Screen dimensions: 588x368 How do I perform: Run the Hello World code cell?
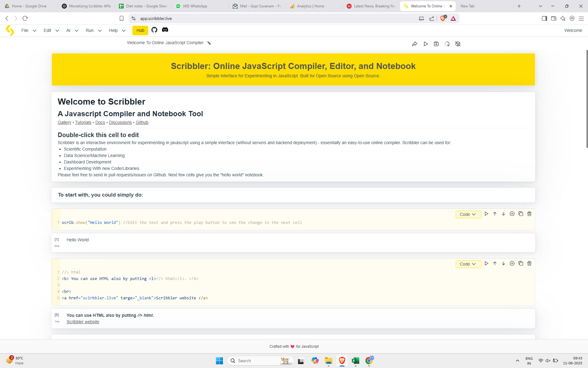[x=487, y=213]
